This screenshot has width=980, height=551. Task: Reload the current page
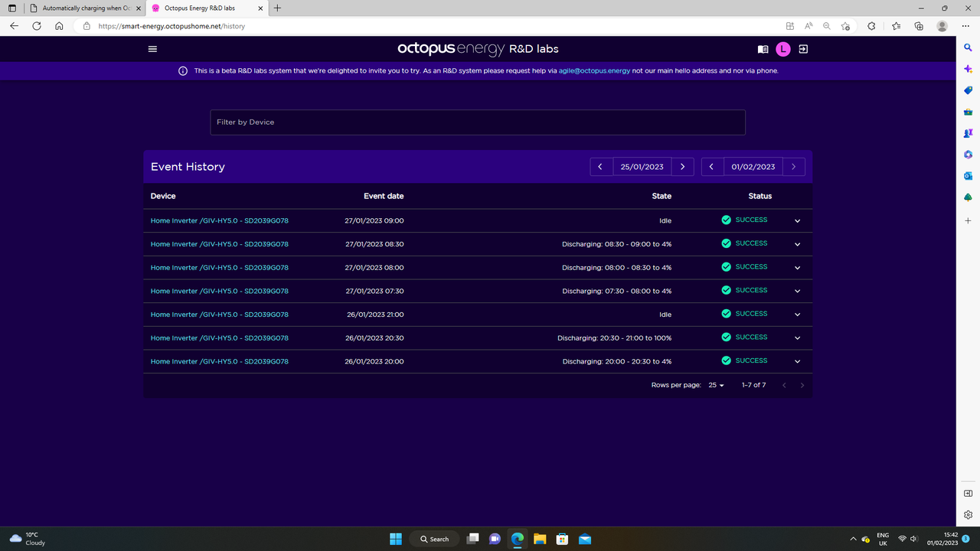pos(37,26)
